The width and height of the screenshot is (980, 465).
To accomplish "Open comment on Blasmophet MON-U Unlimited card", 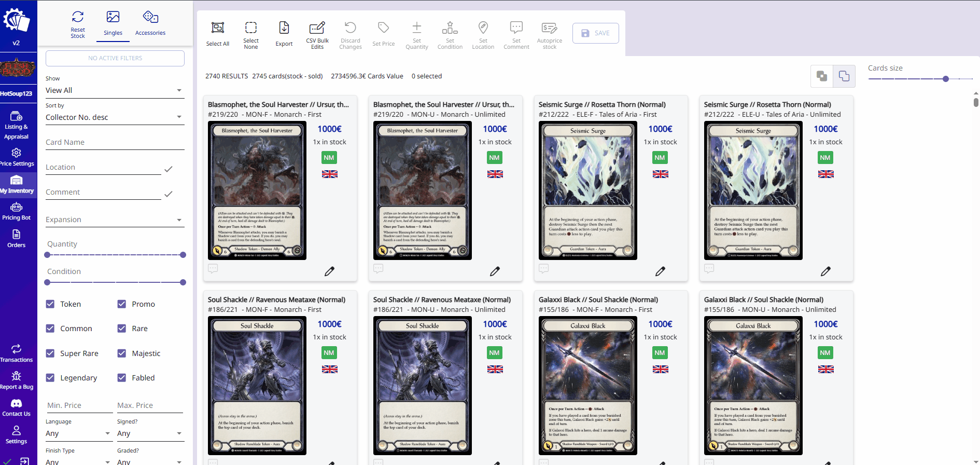I will [x=379, y=268].
